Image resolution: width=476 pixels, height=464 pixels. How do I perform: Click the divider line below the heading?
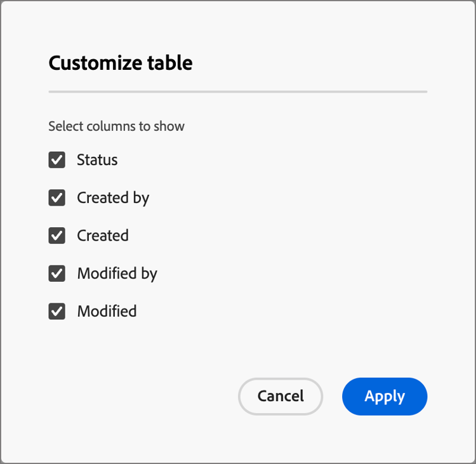[237, 92]
